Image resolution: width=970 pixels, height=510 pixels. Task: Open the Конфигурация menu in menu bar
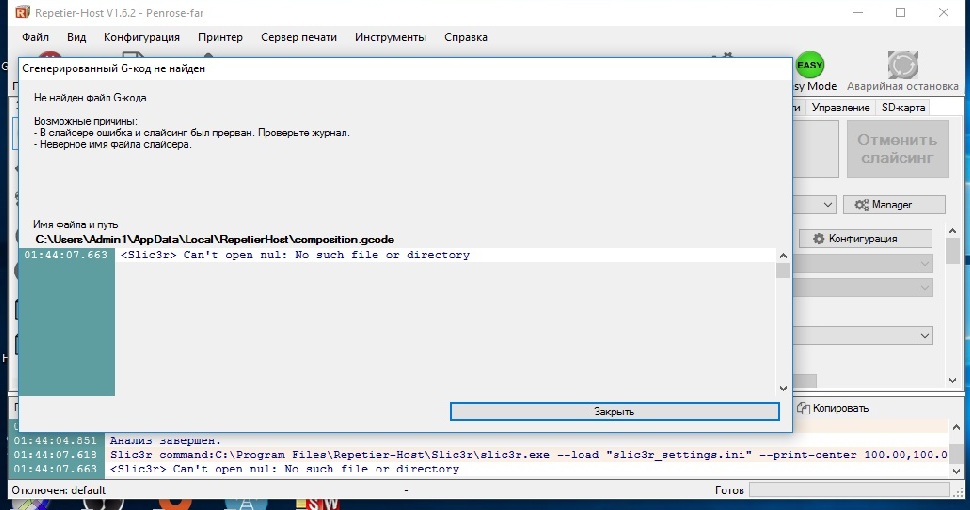[142, 37]
